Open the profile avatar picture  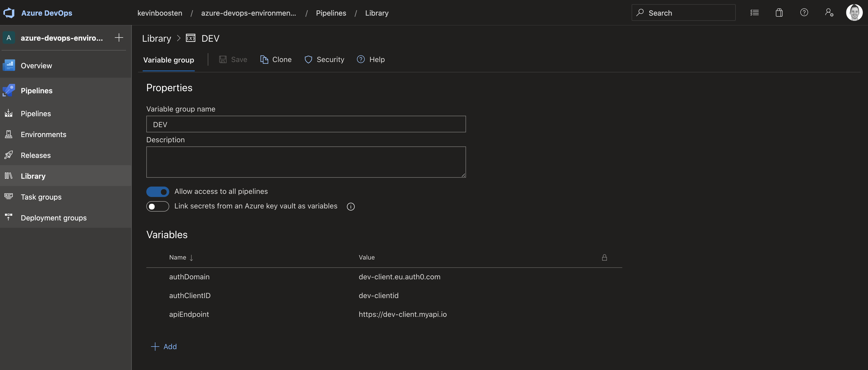point(854,13)
